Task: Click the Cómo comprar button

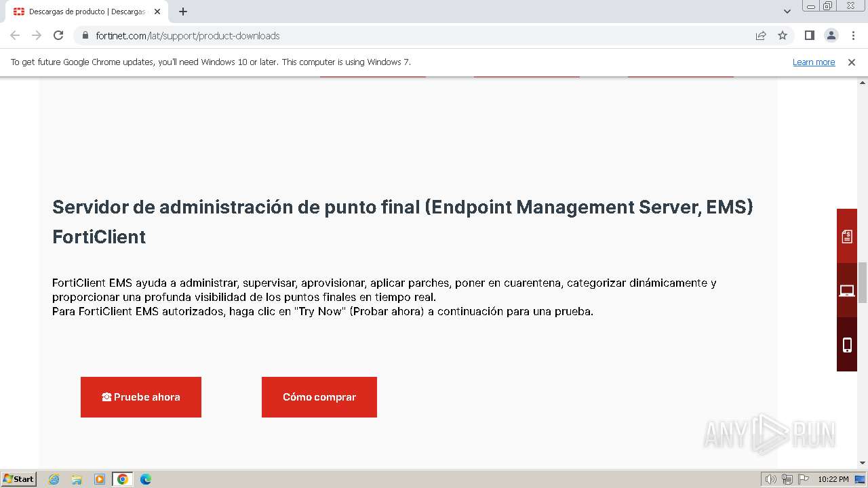Action: tap(319, 397)
